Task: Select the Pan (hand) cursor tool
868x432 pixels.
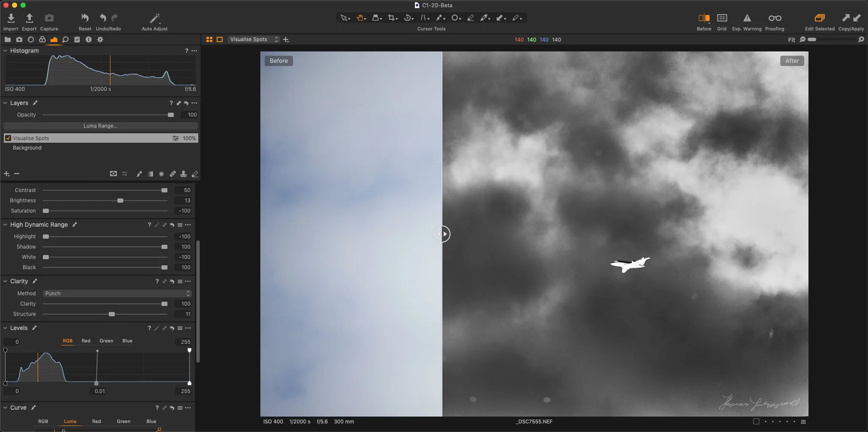Action: pyautogui.click(x=360, y=18)
